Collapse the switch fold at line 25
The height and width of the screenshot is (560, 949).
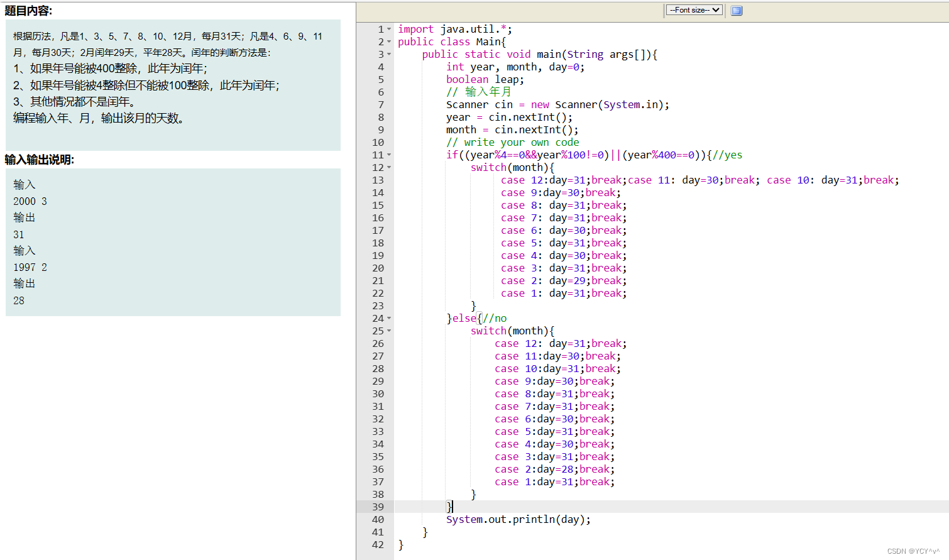coord(389,331)
